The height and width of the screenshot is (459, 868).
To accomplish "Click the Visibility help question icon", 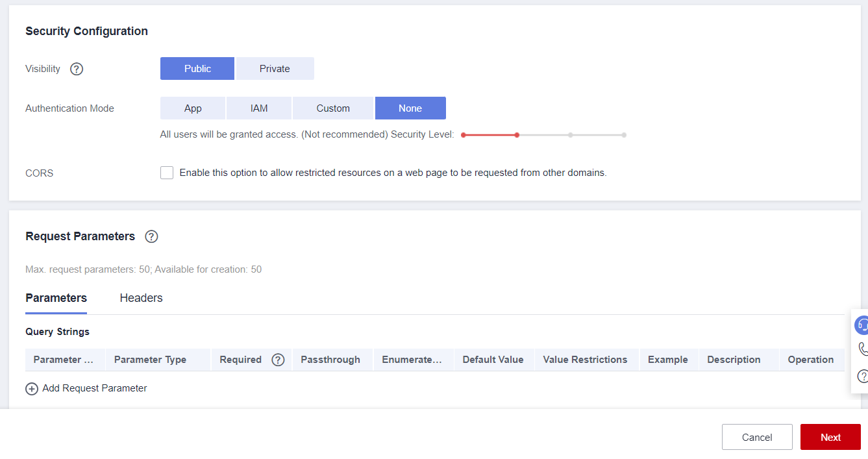I will point(77,69).
